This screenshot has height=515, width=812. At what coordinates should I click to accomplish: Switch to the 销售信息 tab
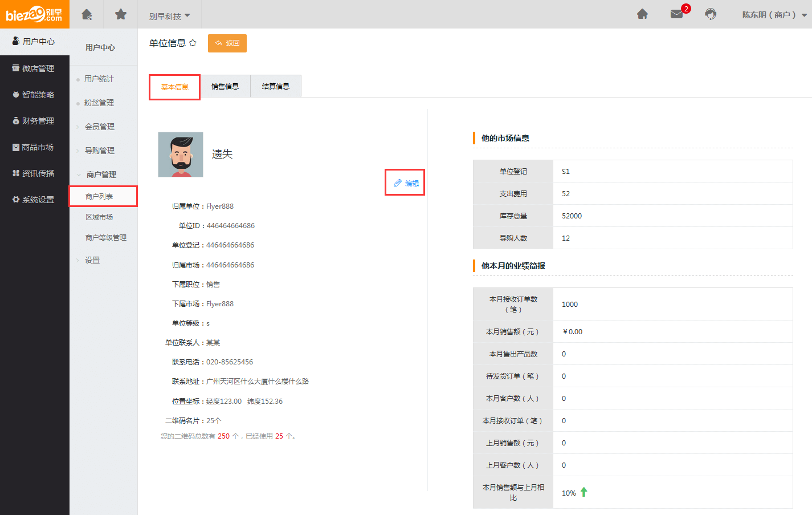tap(225, 87)
